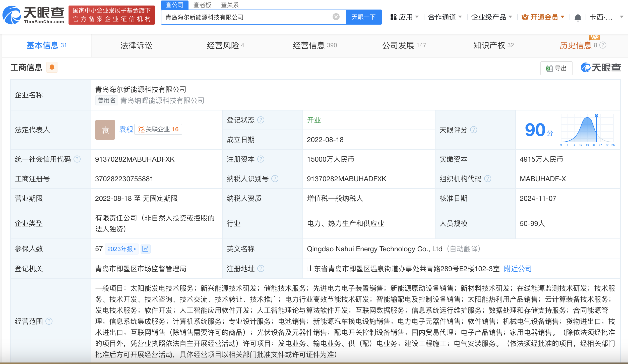Open the 附近公司 link
The height and width of the screenshot is (364, 628).
[x=518, y=269]
